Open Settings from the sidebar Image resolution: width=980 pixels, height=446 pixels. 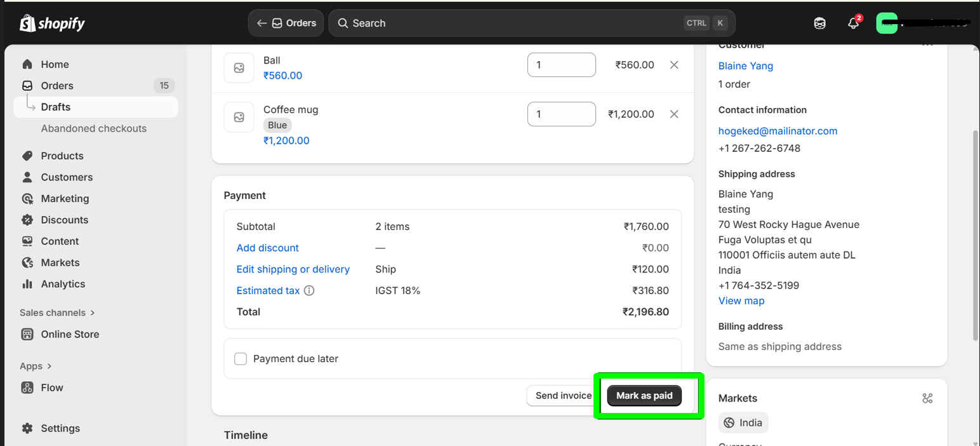click(x=60, y=428)
